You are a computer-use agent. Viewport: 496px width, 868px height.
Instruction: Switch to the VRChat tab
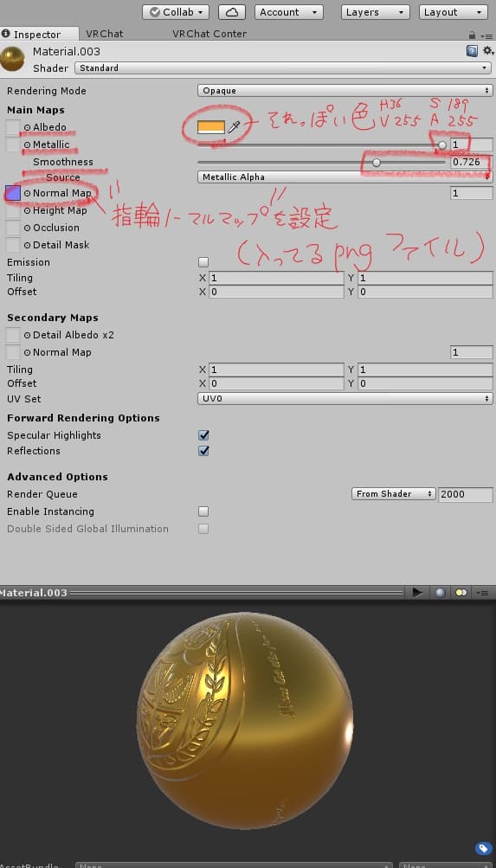[104, 34]
